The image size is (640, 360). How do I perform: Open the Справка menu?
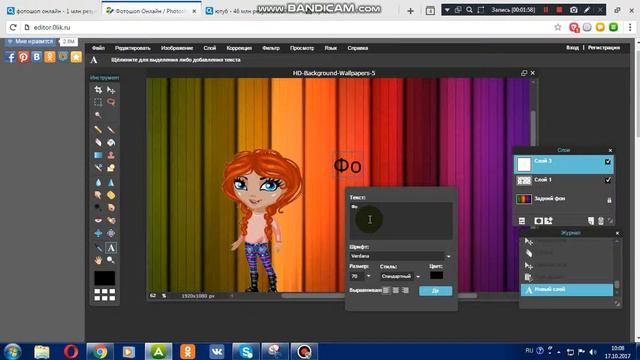pyautogui.click(x=358, y=48)
